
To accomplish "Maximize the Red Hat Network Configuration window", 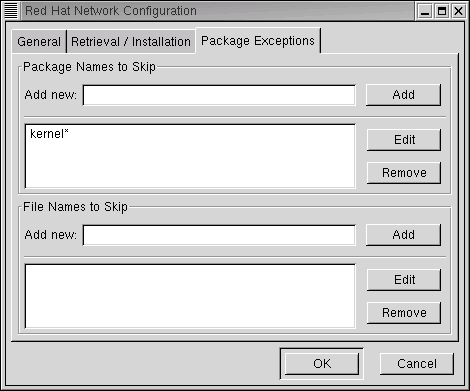I will [442, 11].
